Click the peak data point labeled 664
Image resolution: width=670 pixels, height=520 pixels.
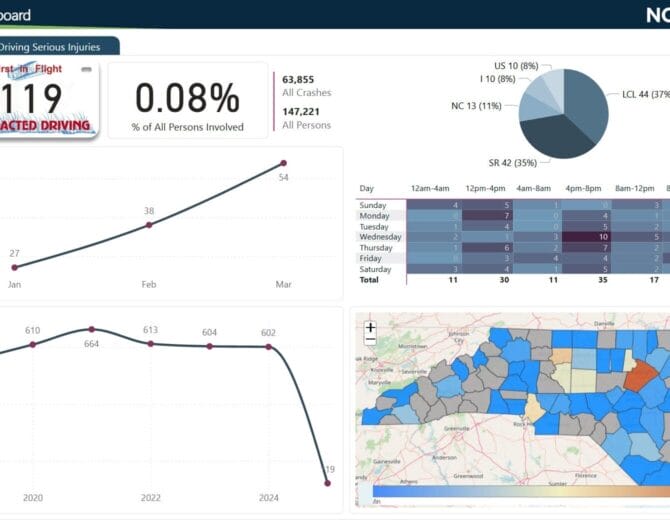point(92,329)
